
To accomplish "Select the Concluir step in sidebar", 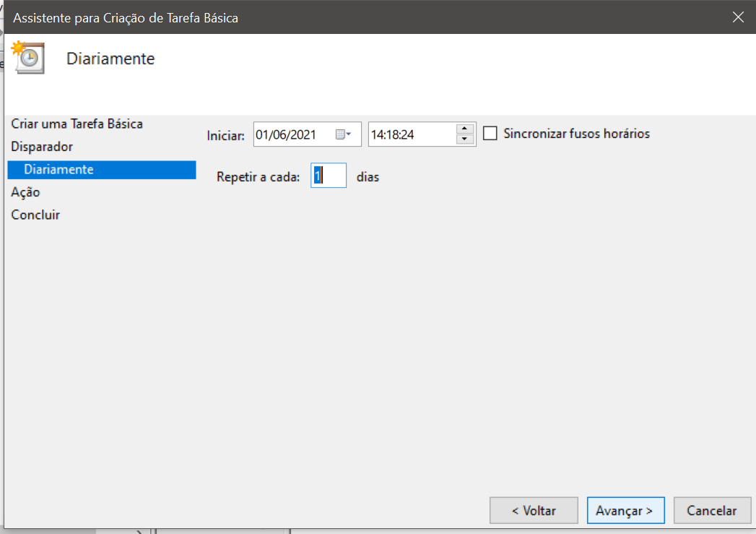I will [35, 215].
